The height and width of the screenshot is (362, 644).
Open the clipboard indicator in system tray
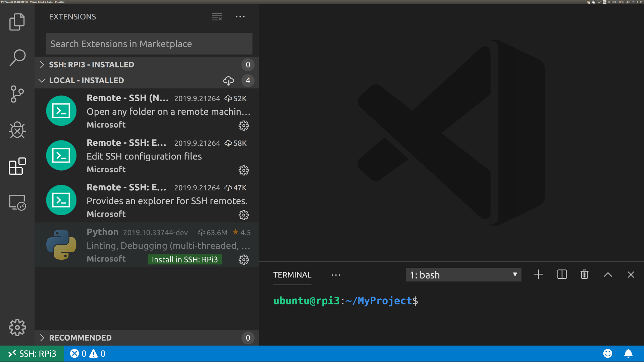pyautogui.click(x=588, y=2)
